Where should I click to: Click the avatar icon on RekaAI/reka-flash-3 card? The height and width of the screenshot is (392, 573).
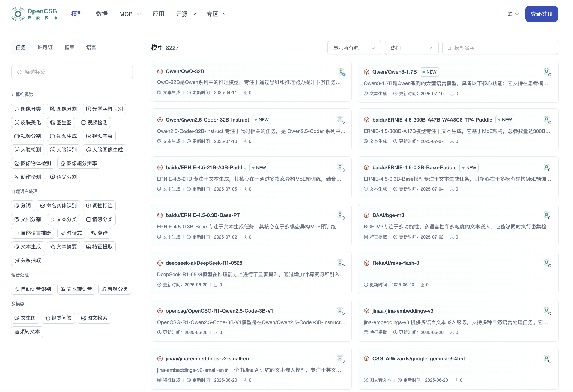(x=547, y=263)
